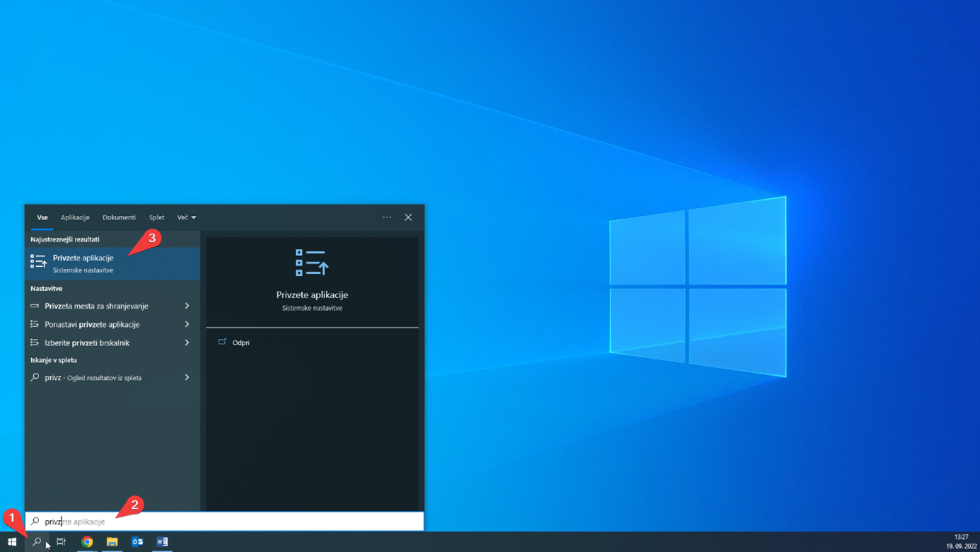This screenshot has width=980, height=552.
Task: Open Task View from the taskbar
Action: tap(62, 542)
